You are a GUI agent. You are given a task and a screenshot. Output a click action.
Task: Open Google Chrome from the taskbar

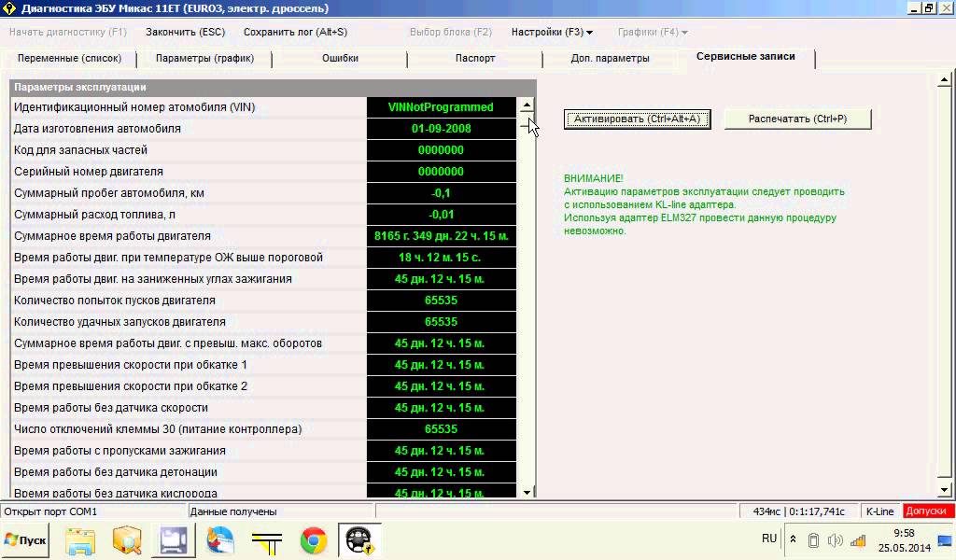click(x=314, y=540)
